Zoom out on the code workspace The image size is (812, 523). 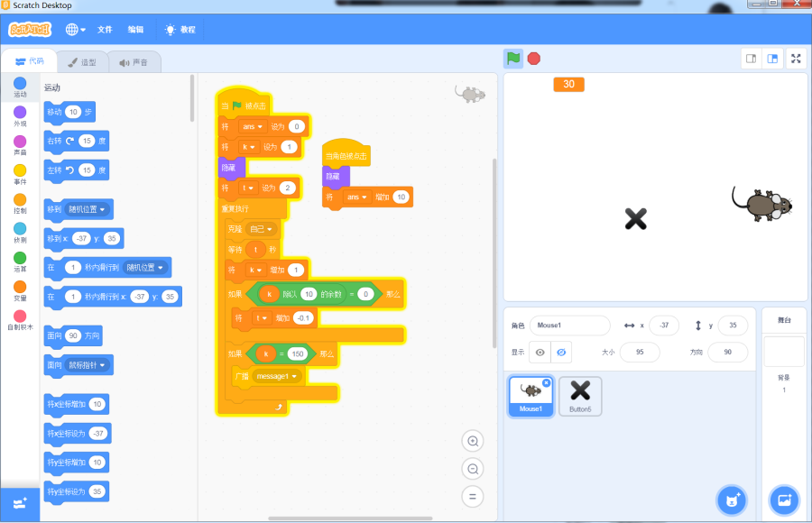pyautogui.click(x=472, y=468)
